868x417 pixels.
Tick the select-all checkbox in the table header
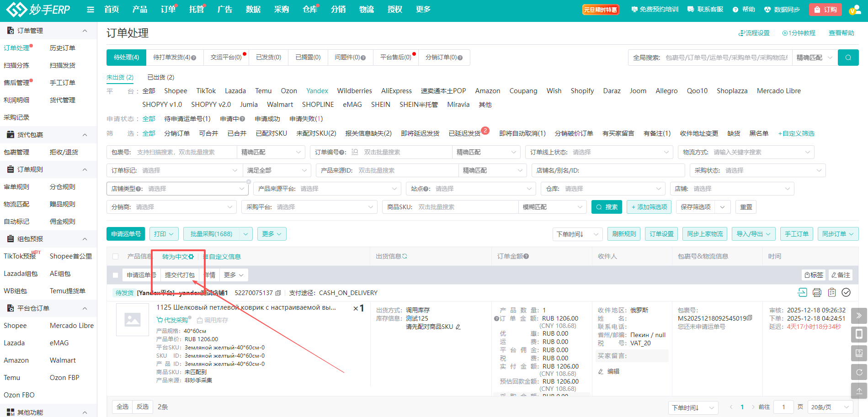click(116, 257)
